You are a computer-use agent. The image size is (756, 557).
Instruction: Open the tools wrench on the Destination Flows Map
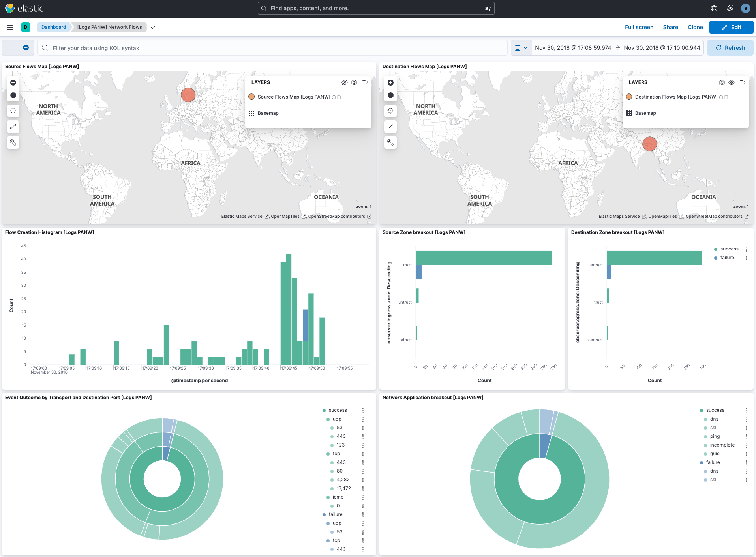pos(390,142)
